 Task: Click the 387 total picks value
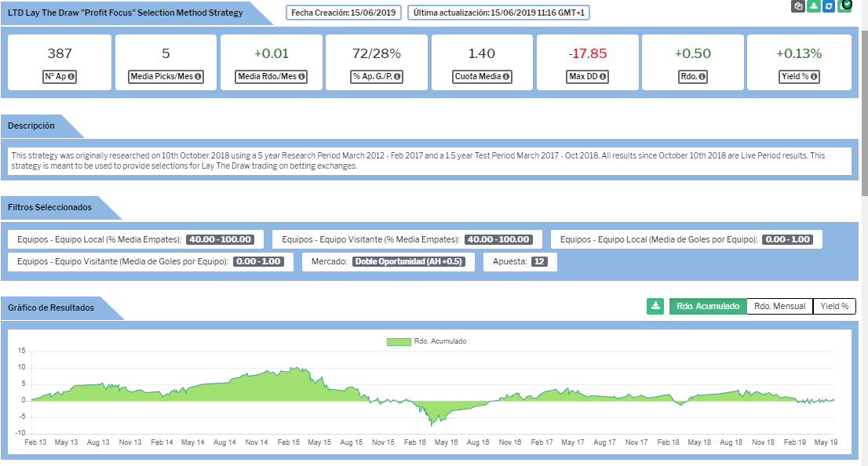tap(60, 53)
